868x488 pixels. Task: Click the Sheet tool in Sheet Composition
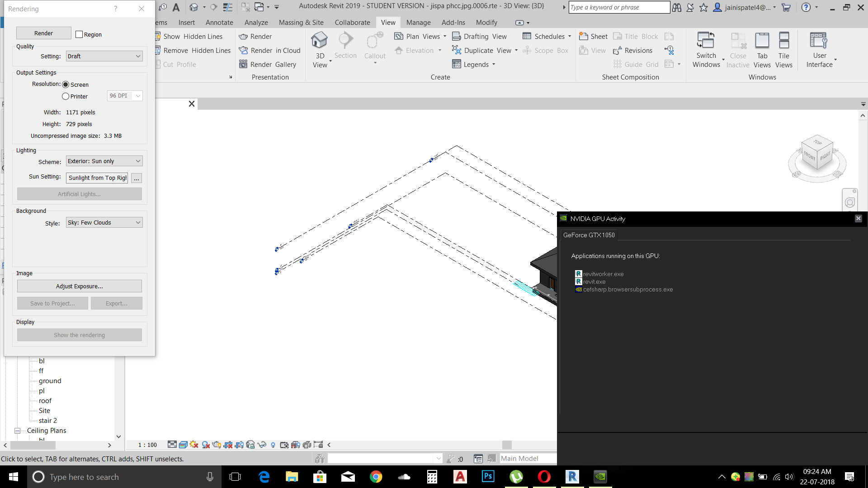coord(594,36)
